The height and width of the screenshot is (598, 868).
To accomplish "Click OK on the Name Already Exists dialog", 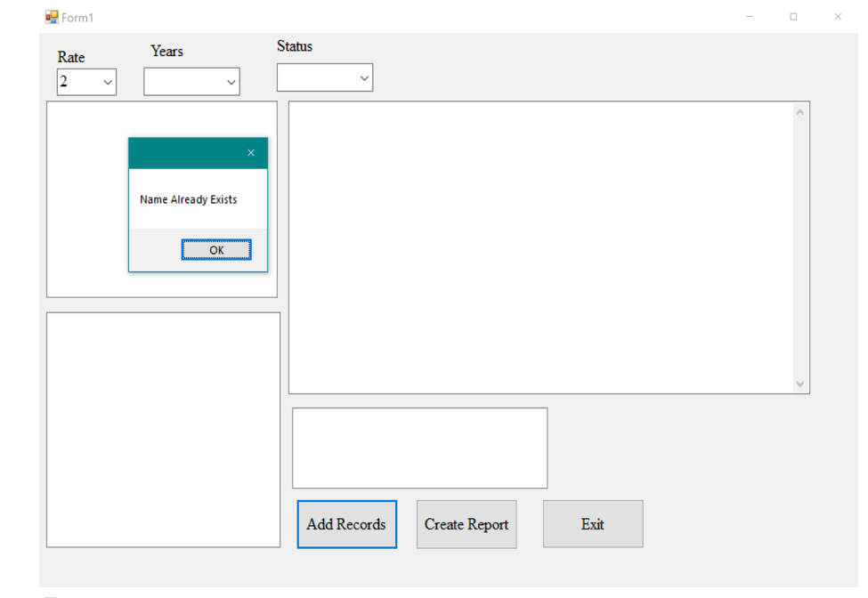I will coord(216,249).
